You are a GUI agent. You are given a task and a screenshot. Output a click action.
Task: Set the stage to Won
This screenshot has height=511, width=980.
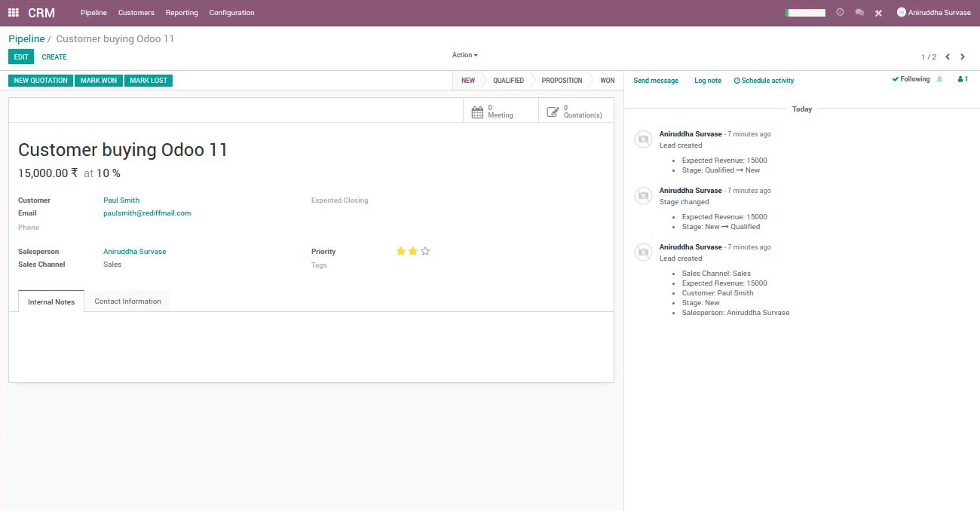(x=607, y=81)
